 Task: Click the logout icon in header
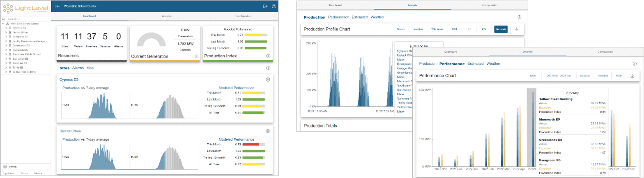(265, 6)
